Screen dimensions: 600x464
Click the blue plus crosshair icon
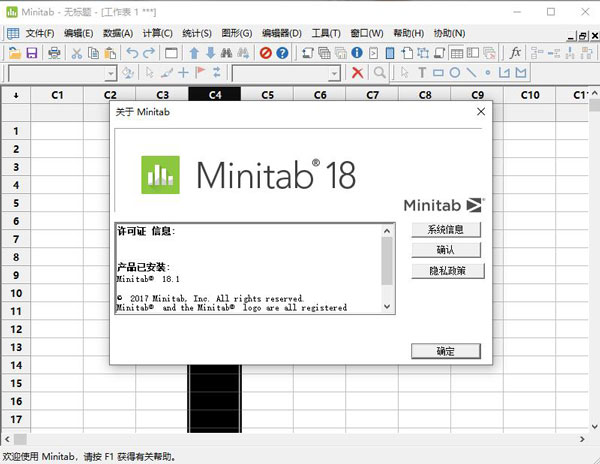pyautogui.click(x=183, y=73)
